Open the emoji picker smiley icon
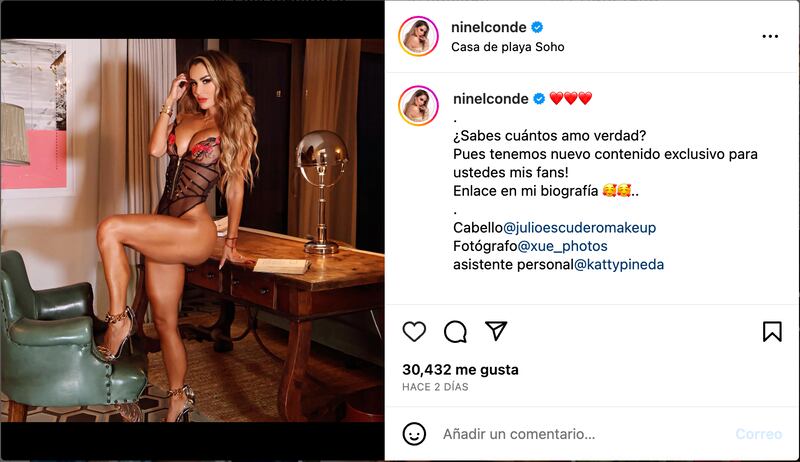The image size is (800, 462). tap(414, 434)
